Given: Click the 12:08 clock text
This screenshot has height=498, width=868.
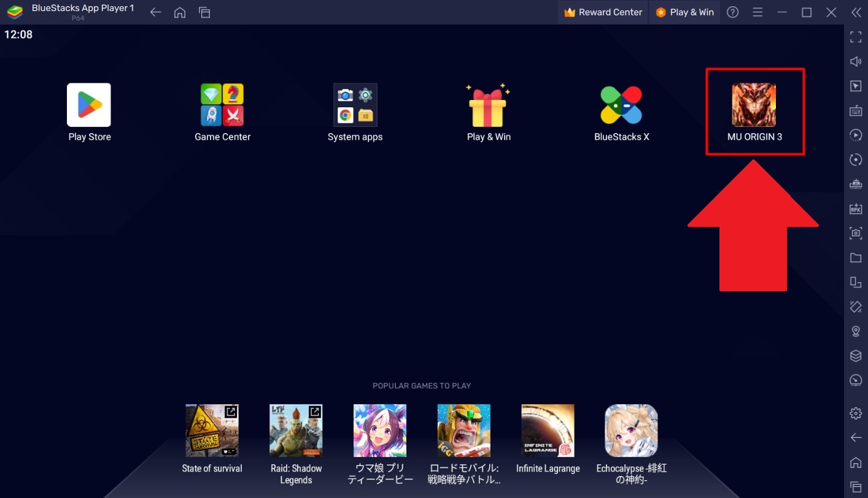Looking at the screenshot, I should (x=18, y=35).
